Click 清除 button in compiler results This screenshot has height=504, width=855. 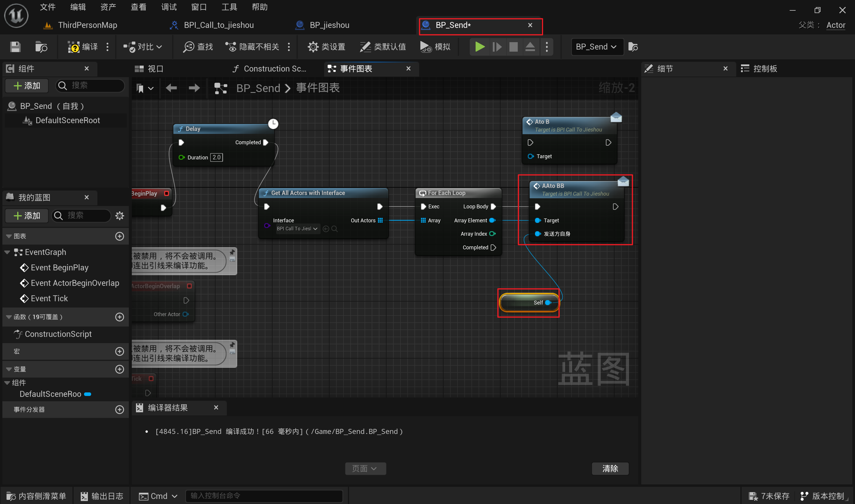click(610, 469)
